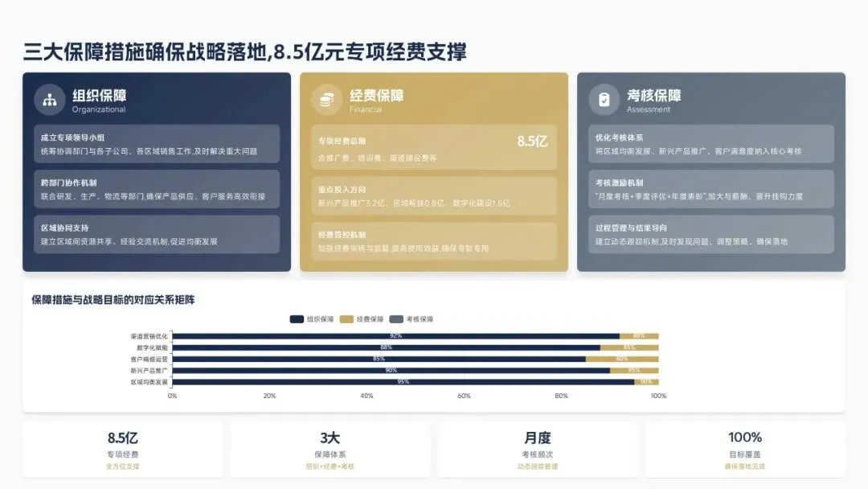Image resolution: width=868 pixels, height=489 pixels.
Task: Click the 动态跟踪管理 caption
Action: [538, 466]
